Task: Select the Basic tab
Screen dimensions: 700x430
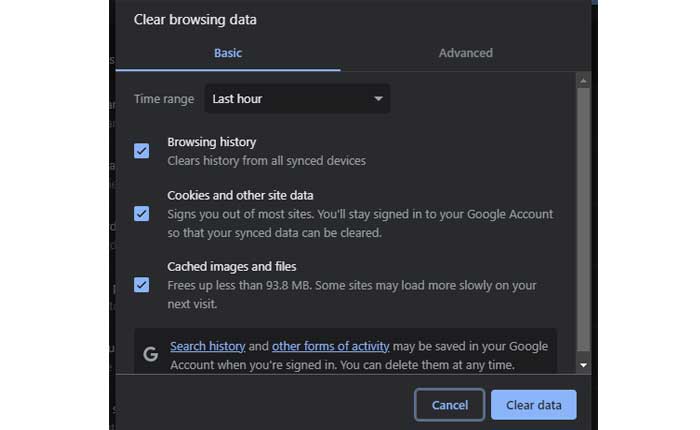Action: coord(228,53)
